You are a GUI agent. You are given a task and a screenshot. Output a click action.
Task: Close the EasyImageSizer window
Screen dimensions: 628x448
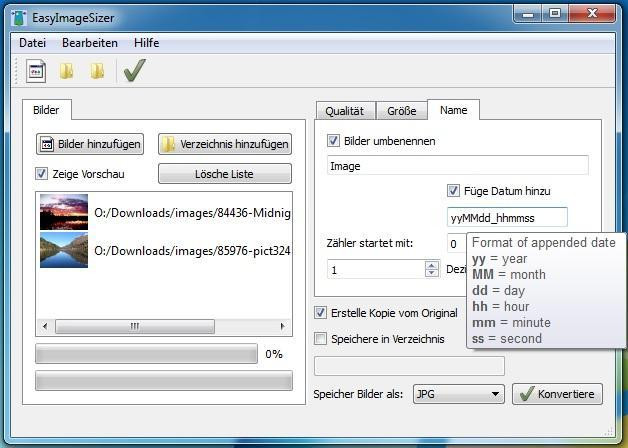592,14
